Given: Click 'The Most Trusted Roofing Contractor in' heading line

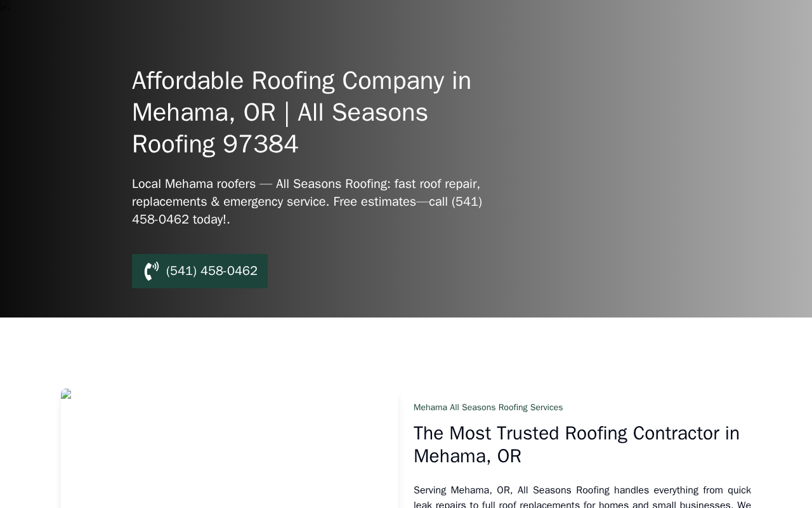Looking at the screenshot, I should [x=576, y=433].
